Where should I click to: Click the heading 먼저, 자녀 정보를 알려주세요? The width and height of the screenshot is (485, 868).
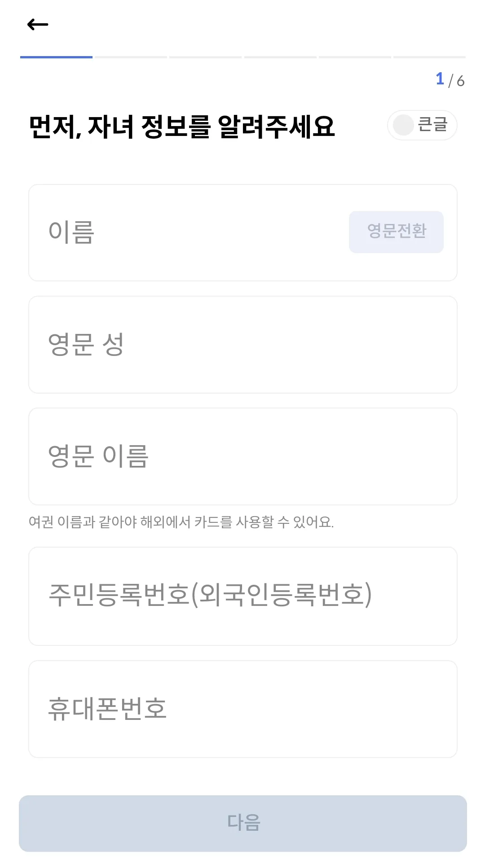click(182, 127)
